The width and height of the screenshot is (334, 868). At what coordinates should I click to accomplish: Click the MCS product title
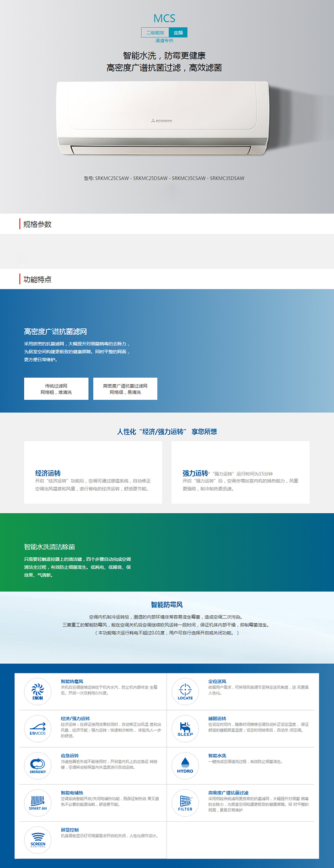click(164, 18)
